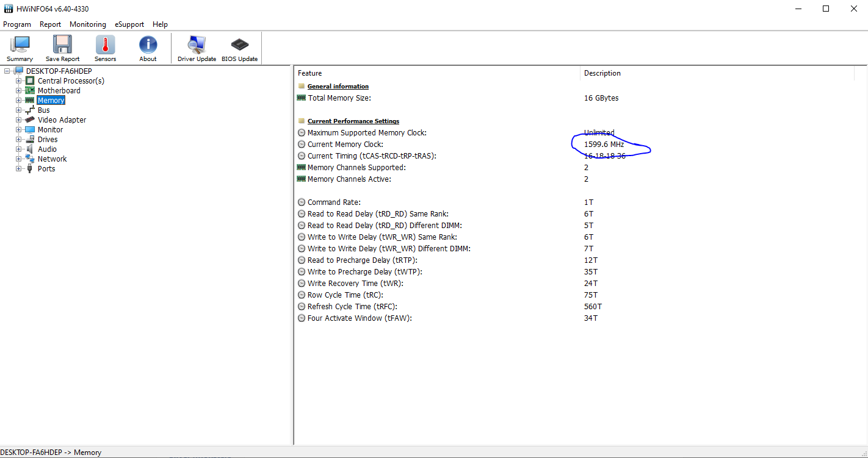The height and width of the screenshot is (458, 868).
Task: Click the Drives tree icon
Action: (x=30, y=139)
